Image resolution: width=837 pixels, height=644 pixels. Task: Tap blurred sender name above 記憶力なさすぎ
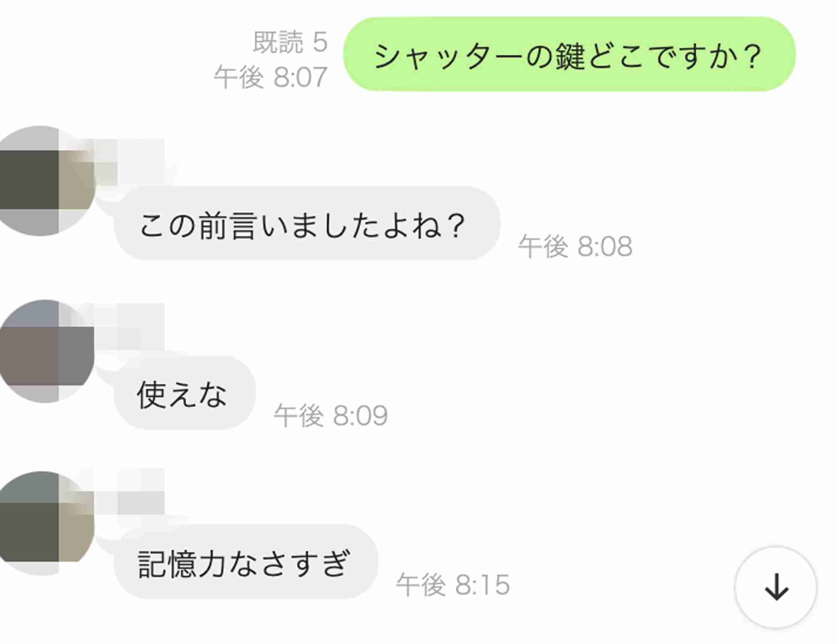[x=130, y=491]
